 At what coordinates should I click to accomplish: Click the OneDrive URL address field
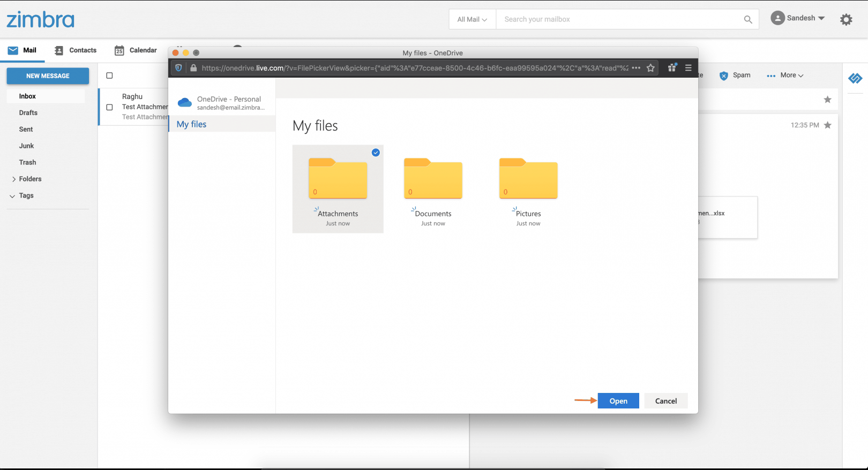click(x=415, y=68)
